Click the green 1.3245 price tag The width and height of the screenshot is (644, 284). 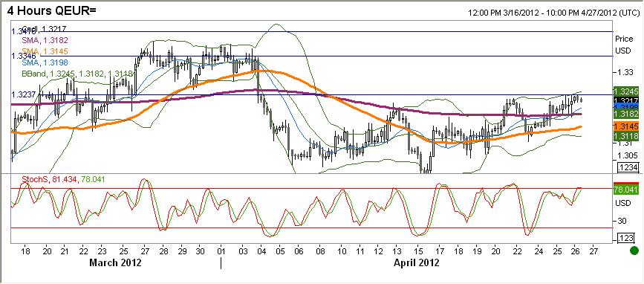625,91
